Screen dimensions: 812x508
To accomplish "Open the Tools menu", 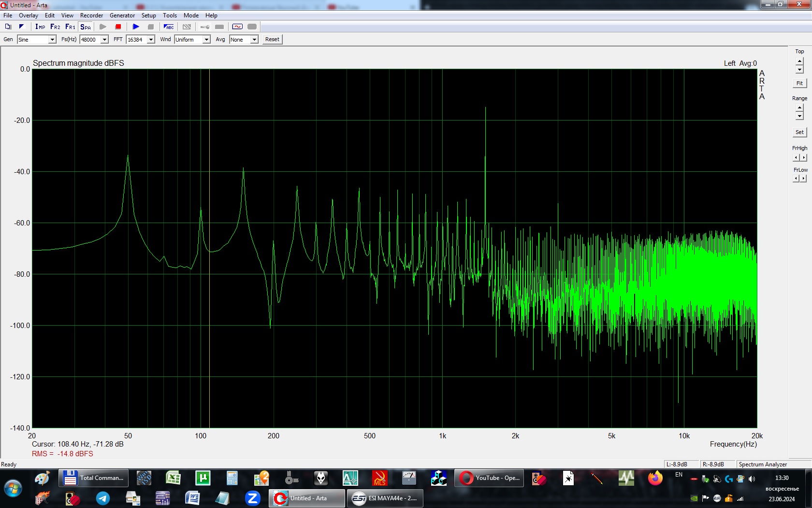I will point(170,15).
